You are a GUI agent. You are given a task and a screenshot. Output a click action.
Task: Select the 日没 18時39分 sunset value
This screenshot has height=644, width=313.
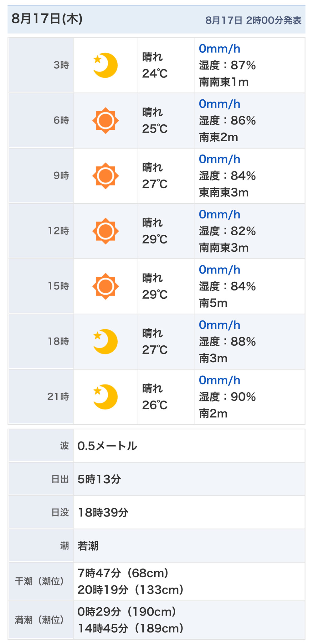tap(103, 512)
